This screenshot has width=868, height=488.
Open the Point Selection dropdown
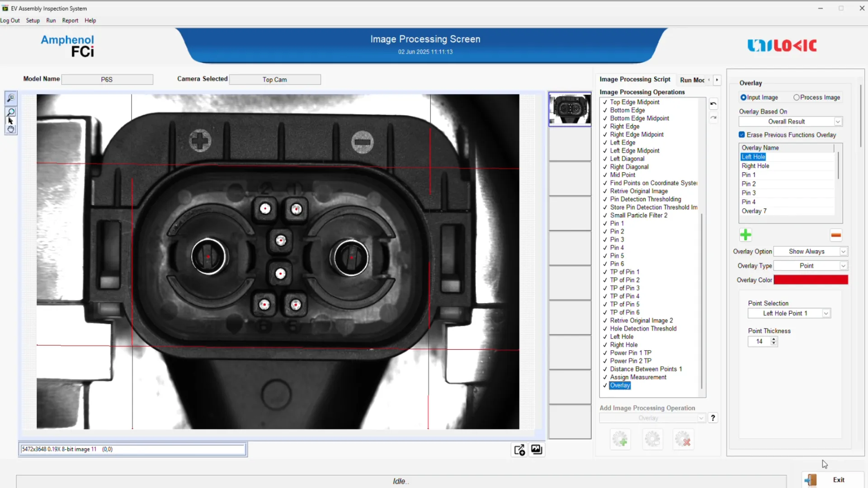point(826,313)
